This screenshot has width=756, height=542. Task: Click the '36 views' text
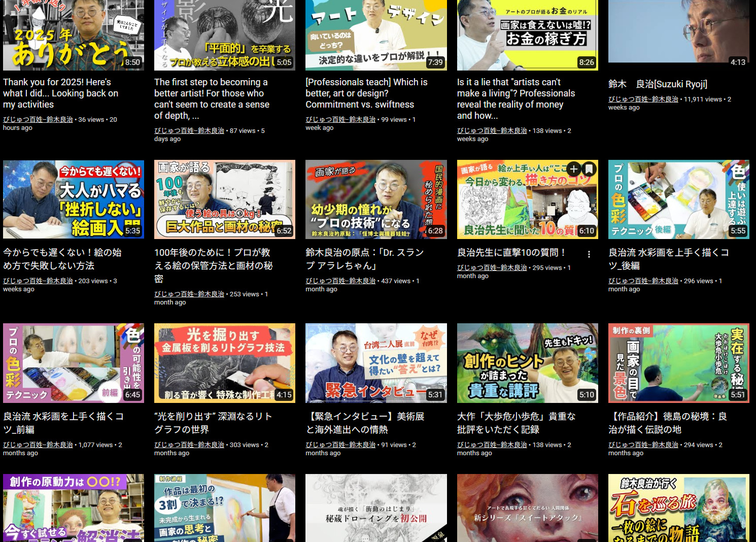(x=91, y=120)
